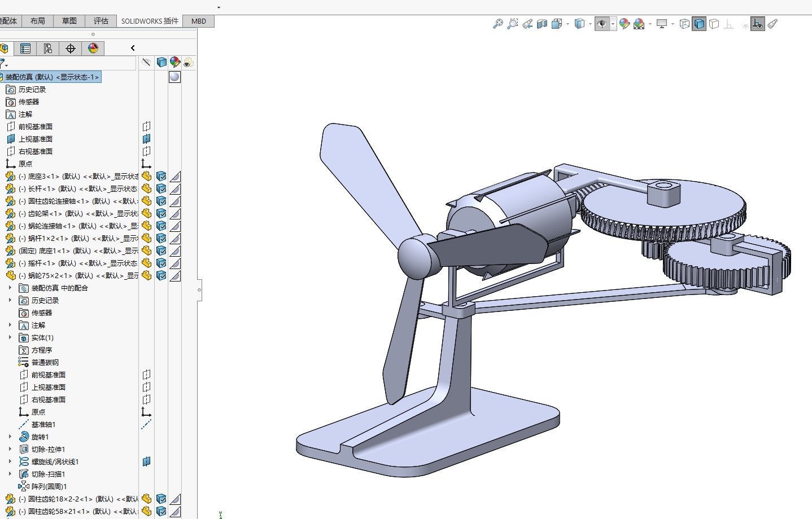Open the DimXpertManager crosshair tab
Screen dimensions: 812x519
pyautogui.click(x=71, y=49)
